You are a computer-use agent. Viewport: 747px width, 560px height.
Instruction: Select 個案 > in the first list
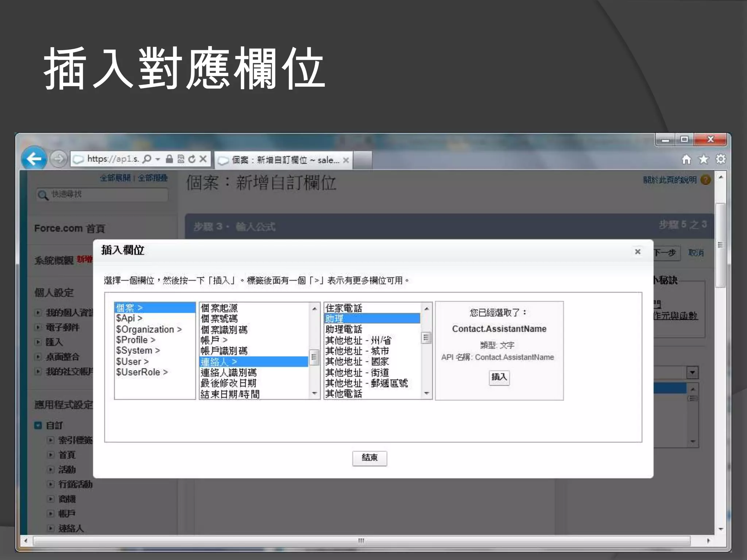click(155, 308)
